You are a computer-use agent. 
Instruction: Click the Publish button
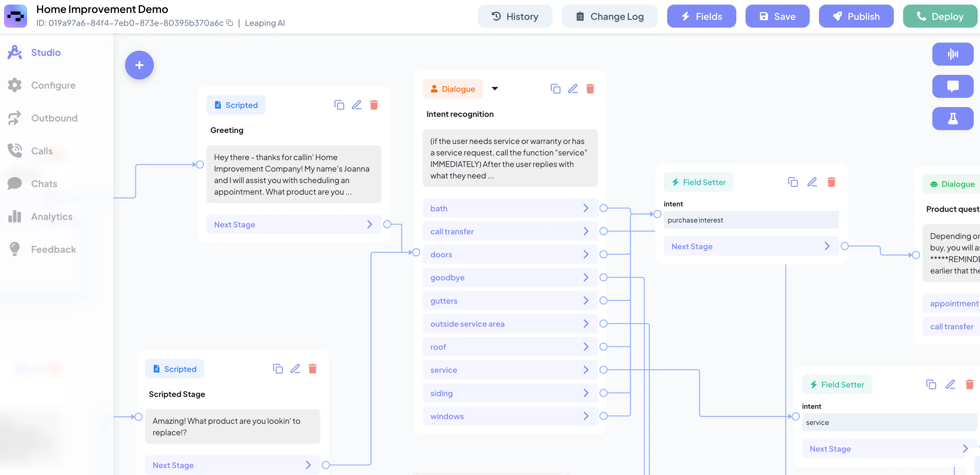point(856,16)
